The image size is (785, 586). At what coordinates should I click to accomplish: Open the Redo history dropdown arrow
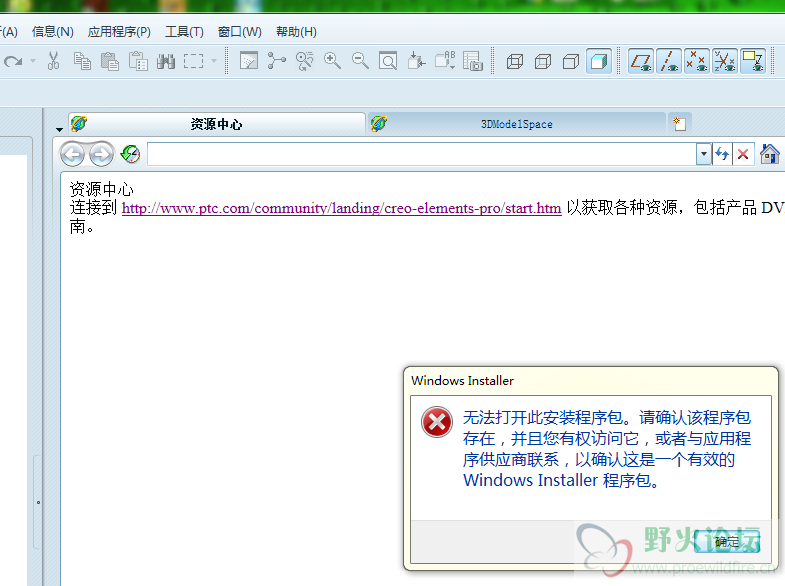[33, 61]
